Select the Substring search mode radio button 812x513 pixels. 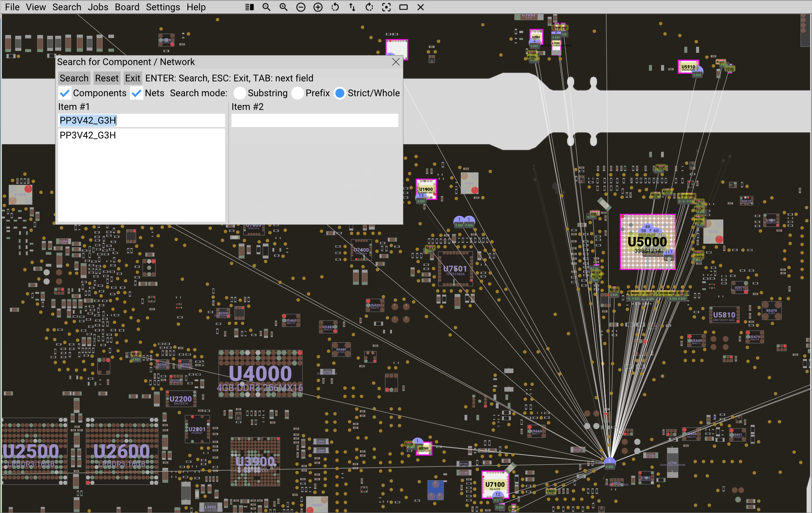(x=239, y=93)
